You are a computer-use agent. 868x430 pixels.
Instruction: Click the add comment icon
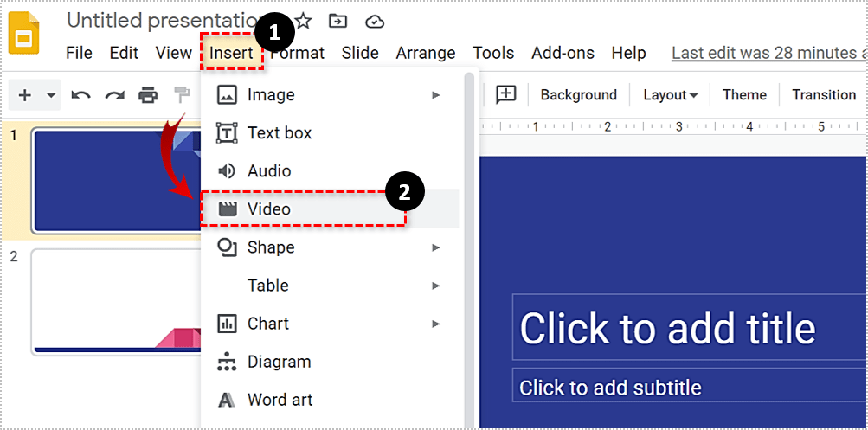pos(505,95)
